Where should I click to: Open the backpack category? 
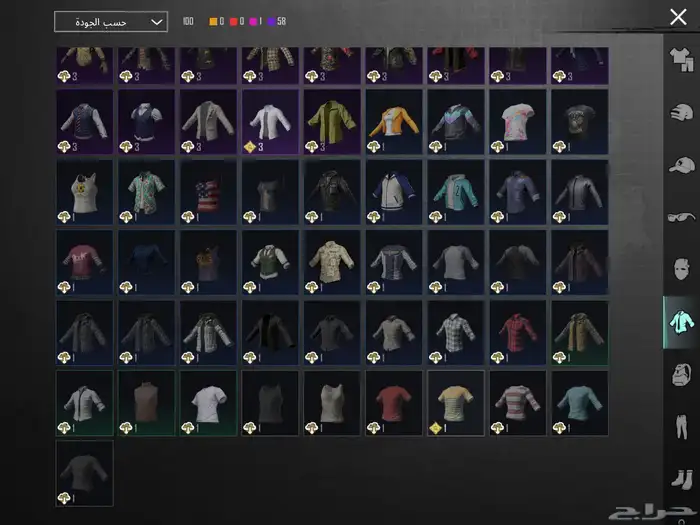681,374
